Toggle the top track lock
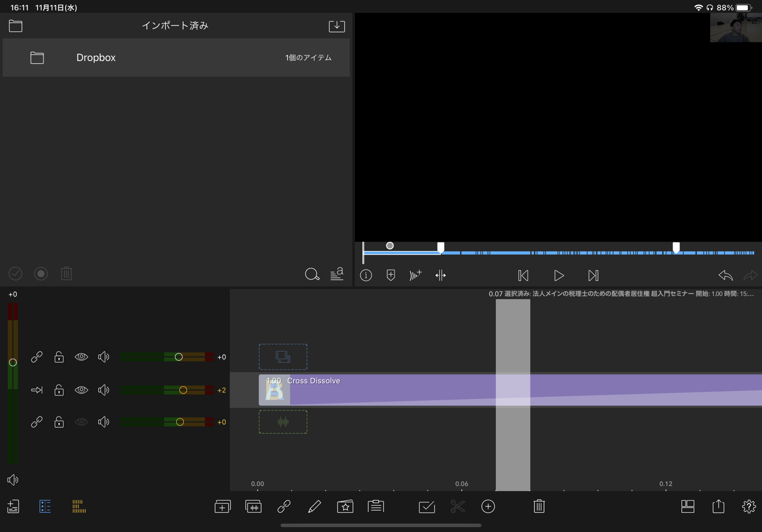The width and height of the screenshot is (762, 532). click(59, 357)
